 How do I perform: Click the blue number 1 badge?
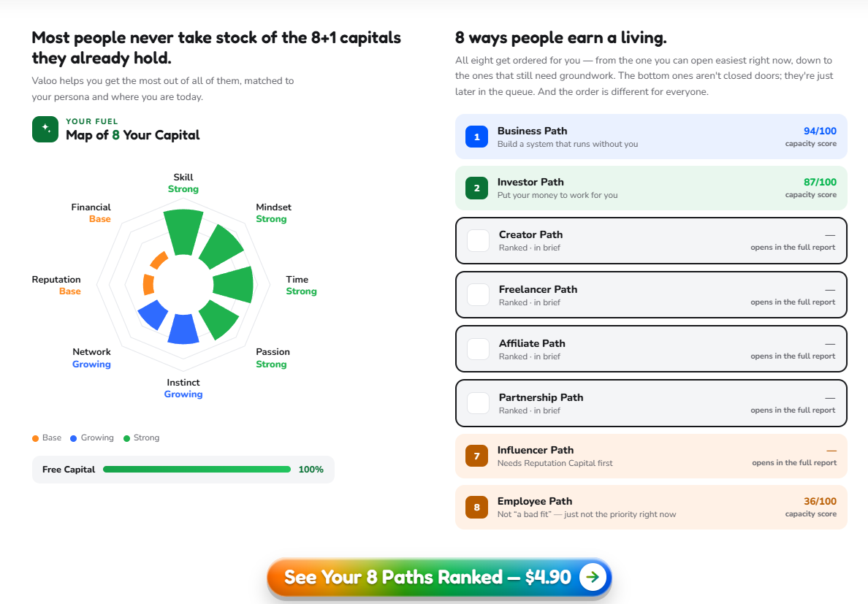point(476,137)
